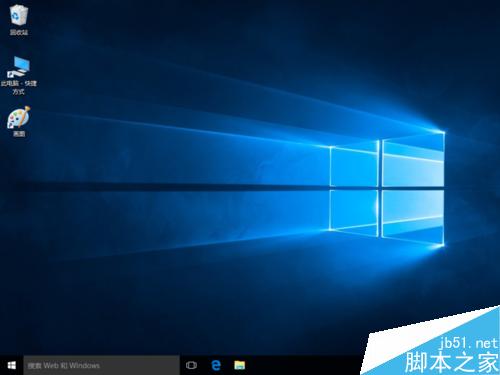Open File Explorer from the taskbar
Screen dimensions: 500x375
click(x=240, y=365)
